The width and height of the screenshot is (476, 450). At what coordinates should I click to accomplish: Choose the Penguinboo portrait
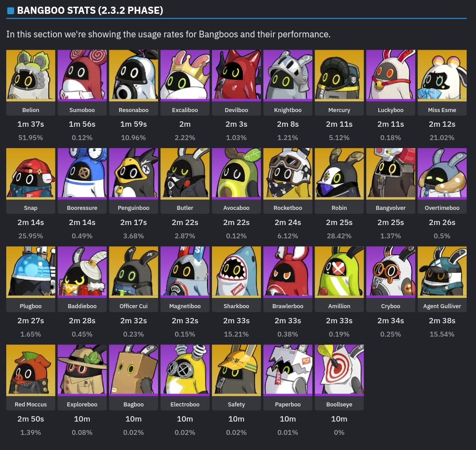(134, 174)
